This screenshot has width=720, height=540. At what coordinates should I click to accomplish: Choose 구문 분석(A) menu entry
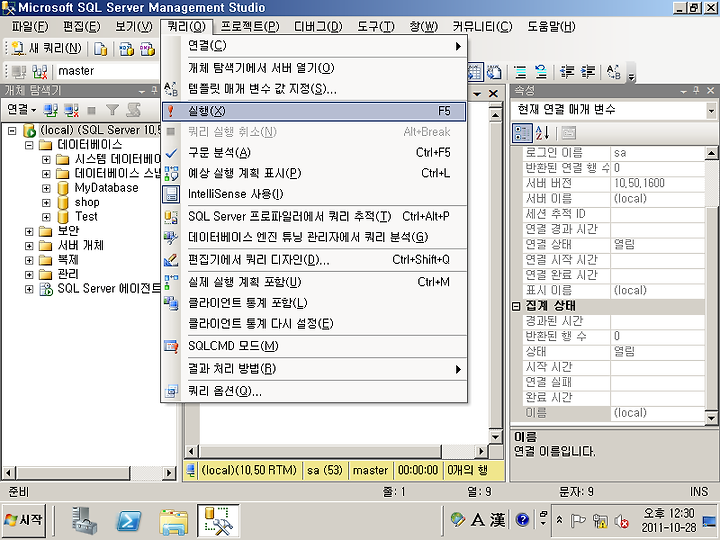314,152
